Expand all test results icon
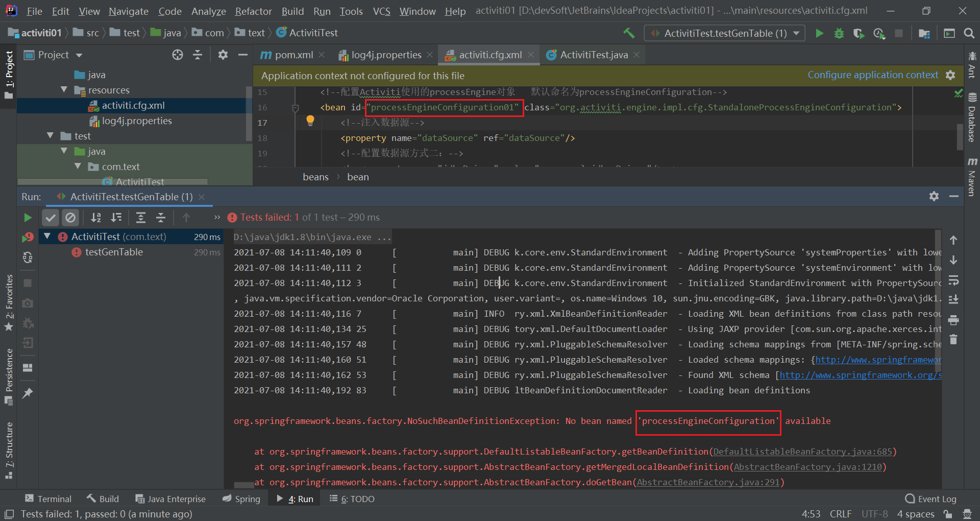Viewport: 980px width, 521px height. 141,218
